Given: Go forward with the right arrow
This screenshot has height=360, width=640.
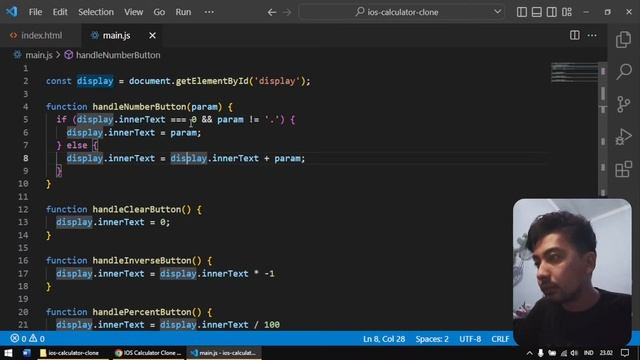Looking at the screenshot, I should 287,12.
